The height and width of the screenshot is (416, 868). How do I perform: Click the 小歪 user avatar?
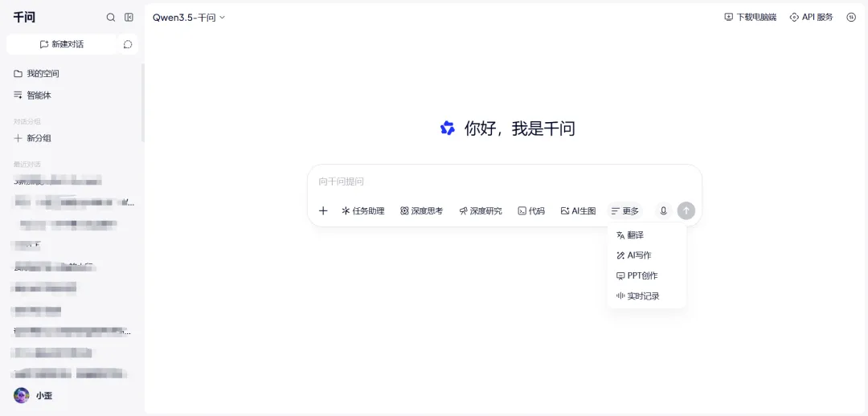point(22,396)
